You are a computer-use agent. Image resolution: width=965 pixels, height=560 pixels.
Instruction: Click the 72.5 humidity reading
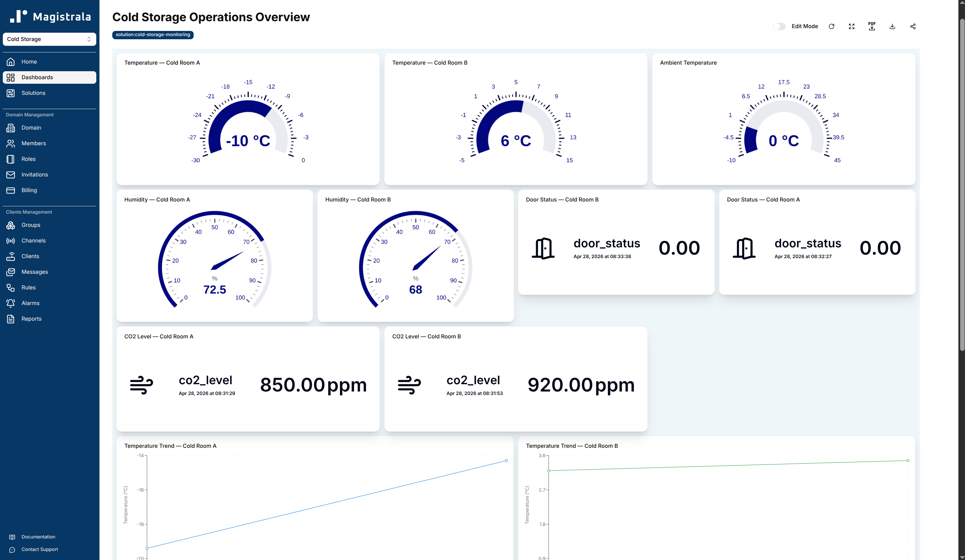pos(214,290)
